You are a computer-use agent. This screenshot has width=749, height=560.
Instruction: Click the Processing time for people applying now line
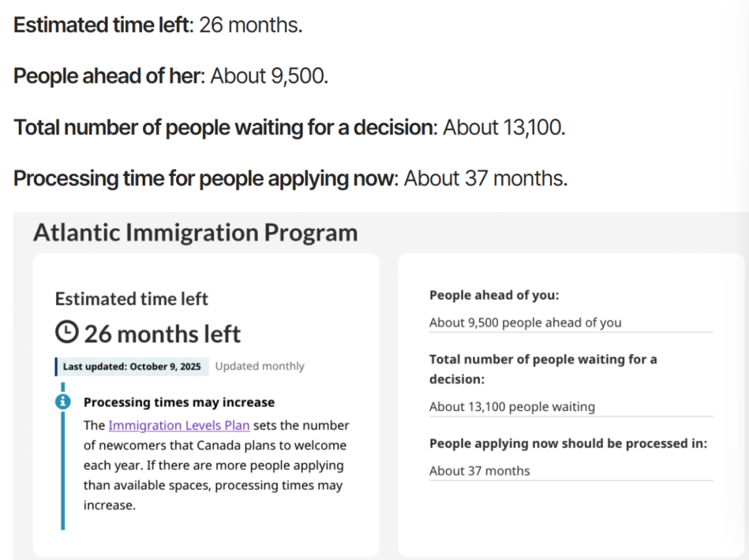pos(290,179)
